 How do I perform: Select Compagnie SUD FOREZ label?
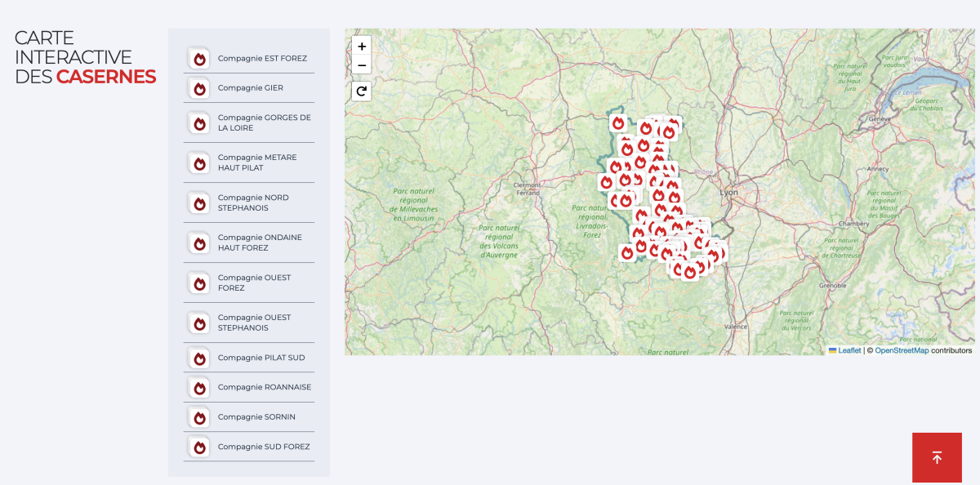click(x=264, y=447)
